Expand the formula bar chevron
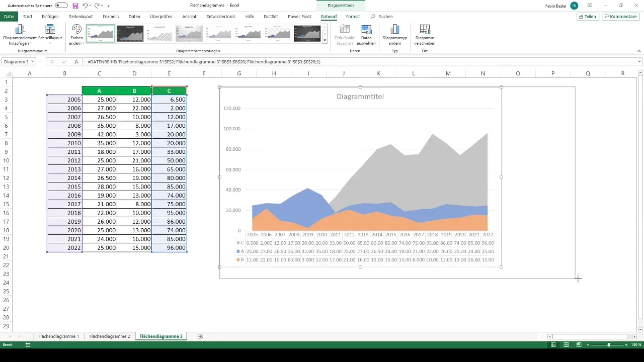Viewport: 644px width, 362px height. click(639, 62)
